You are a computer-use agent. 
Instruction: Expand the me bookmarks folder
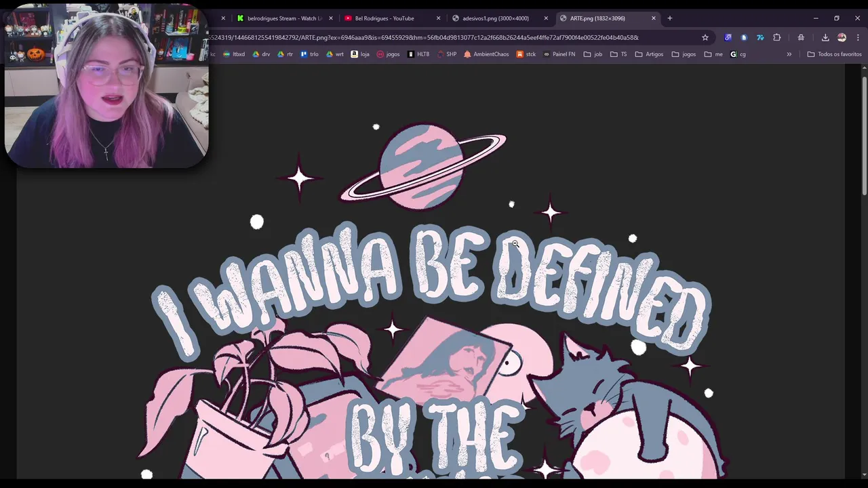713,54
